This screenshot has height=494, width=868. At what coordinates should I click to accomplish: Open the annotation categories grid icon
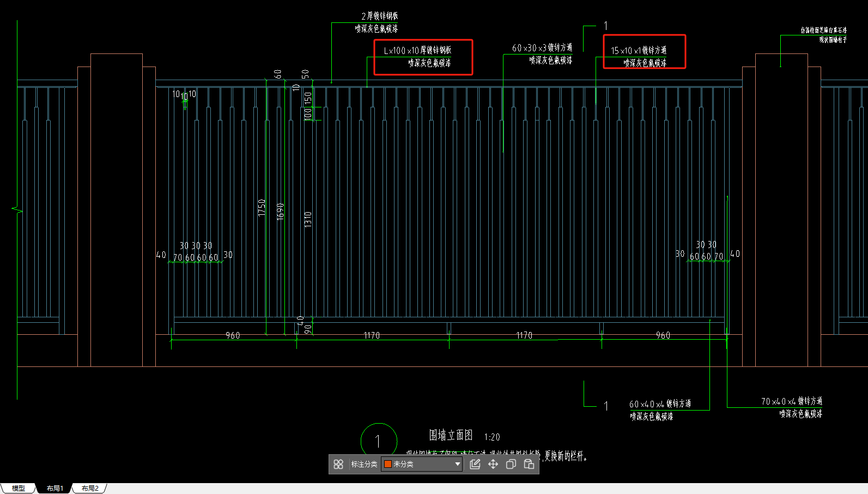338,464
